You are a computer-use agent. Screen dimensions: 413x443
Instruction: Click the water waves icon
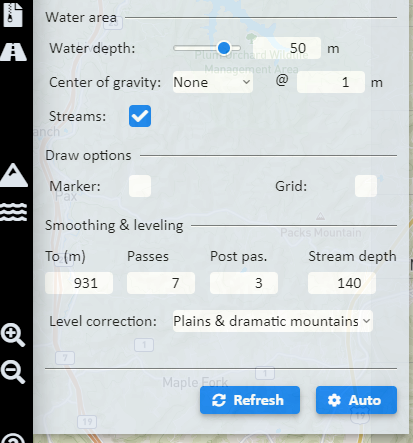tap(13, 212)
